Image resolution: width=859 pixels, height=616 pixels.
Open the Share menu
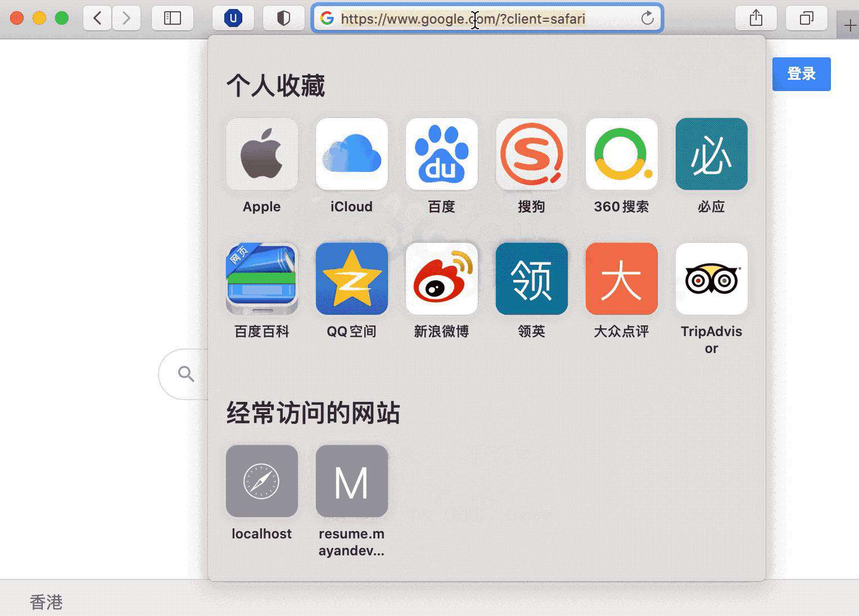click(756, 19)
